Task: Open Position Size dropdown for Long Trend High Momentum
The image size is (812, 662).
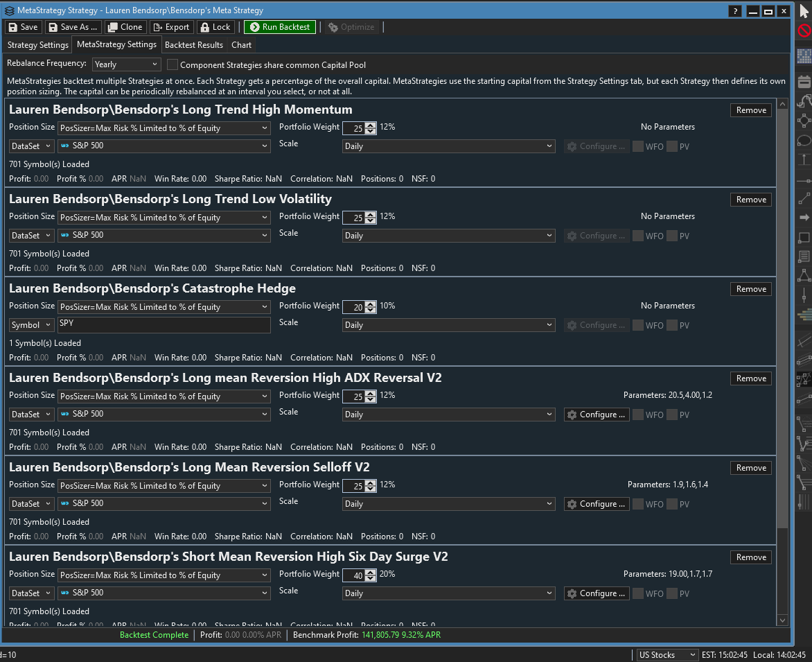Action: tap(164, 128)
